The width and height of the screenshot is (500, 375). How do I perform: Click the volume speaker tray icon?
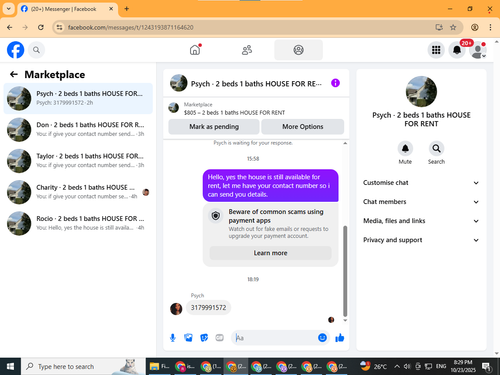point(407,366)
